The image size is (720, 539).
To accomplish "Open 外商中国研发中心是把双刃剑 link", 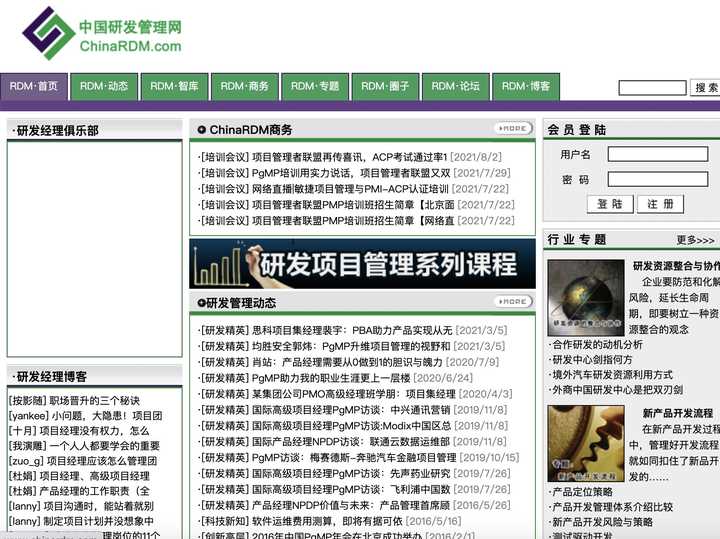I will tap(616, 390).
